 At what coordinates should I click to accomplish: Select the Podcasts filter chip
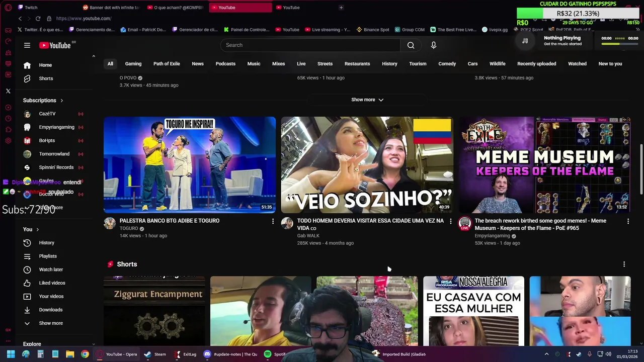(x=225, y=64)
